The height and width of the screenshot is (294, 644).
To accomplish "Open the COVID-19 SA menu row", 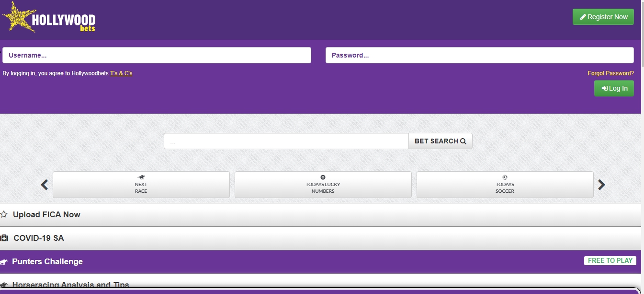I will point(320,238).
